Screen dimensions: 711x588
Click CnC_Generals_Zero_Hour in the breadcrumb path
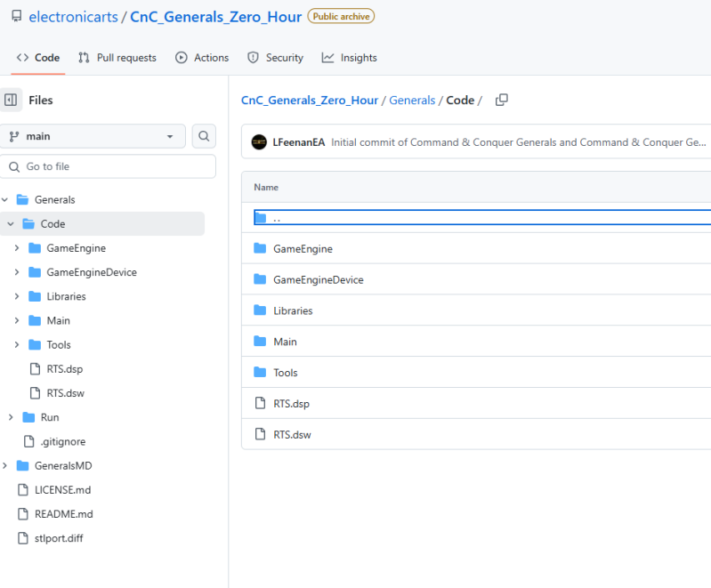(x=310, y=101)
